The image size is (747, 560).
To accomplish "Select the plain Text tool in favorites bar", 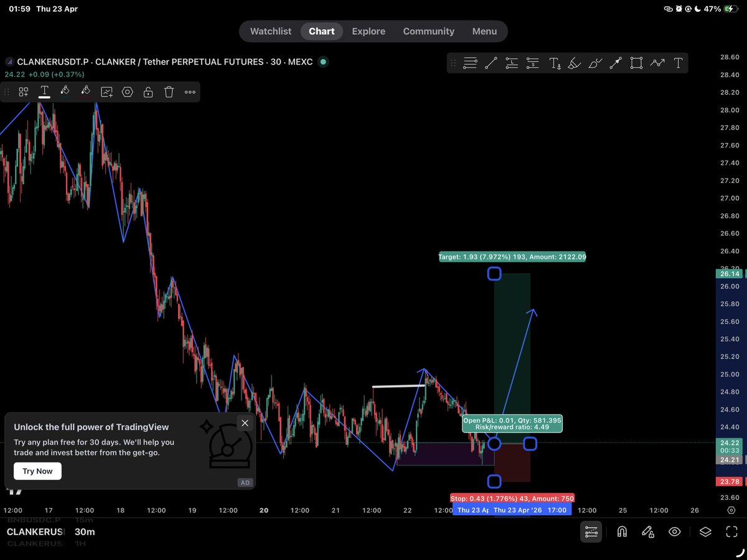I will coord(678,63).
